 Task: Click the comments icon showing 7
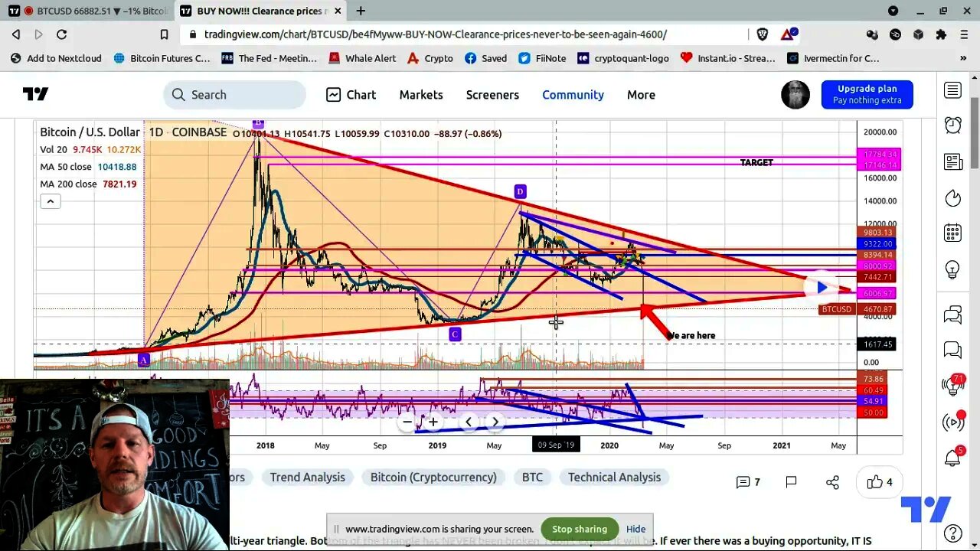coord(748,482)
